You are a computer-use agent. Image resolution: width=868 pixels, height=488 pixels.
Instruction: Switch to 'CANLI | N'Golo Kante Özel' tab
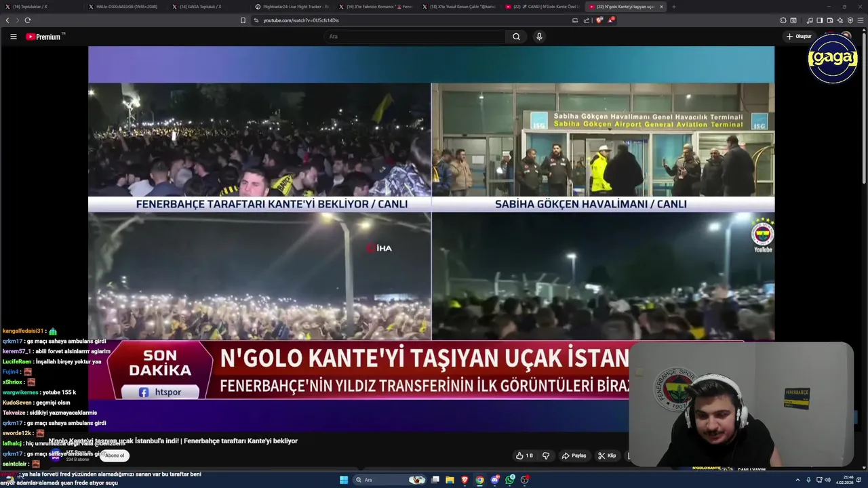tap(542, 7)
